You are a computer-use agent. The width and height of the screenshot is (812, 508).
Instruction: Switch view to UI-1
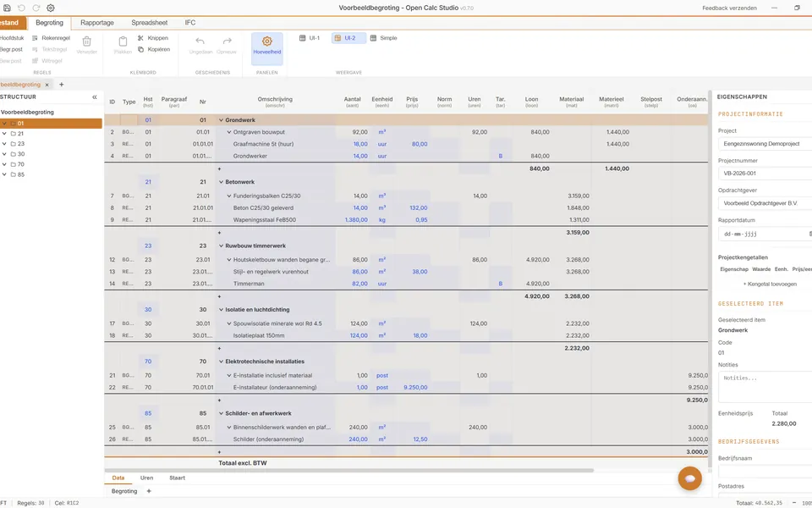tap(310, 38)
